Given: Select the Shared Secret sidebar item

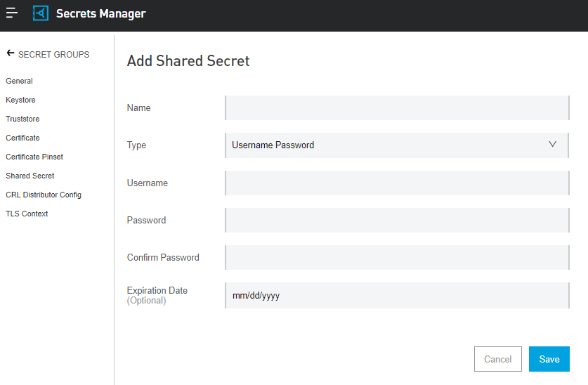Looking at the screenshot, I should [30, 176].
